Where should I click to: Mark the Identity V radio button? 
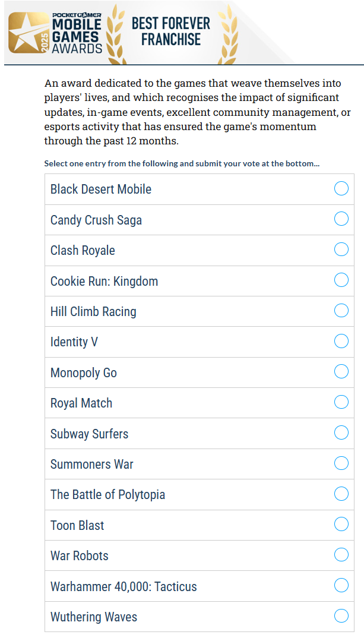(341, 342)
